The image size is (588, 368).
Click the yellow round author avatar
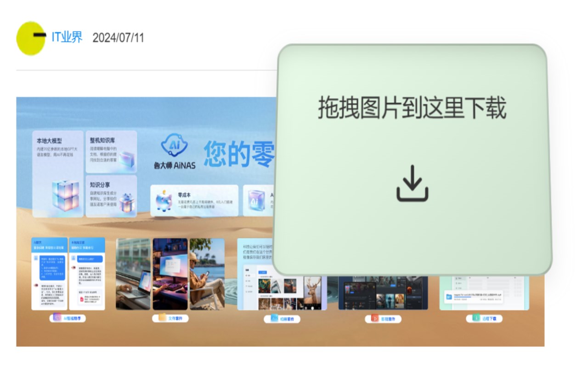click(31, 38)
